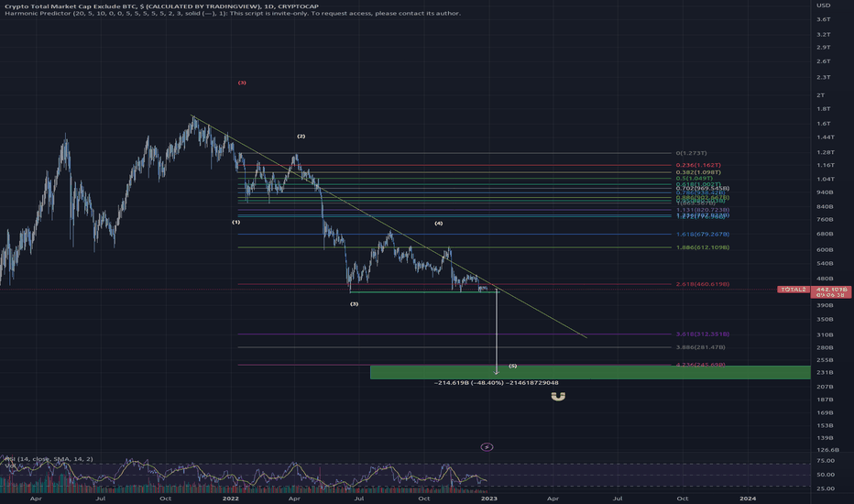Click the RSI scale value 25.00

coord(826,488)
